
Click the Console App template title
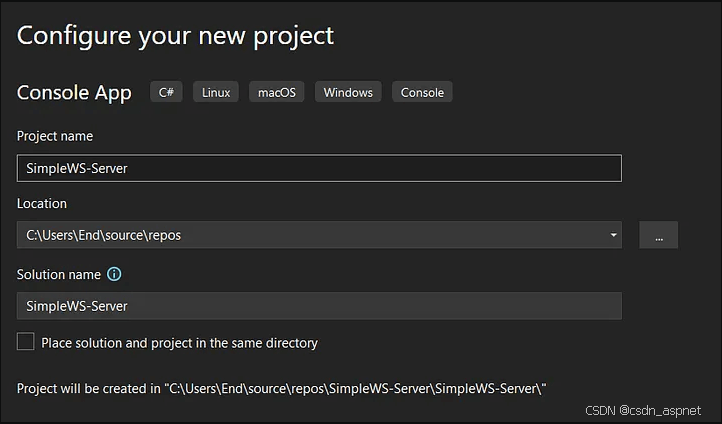coord(74,93)
